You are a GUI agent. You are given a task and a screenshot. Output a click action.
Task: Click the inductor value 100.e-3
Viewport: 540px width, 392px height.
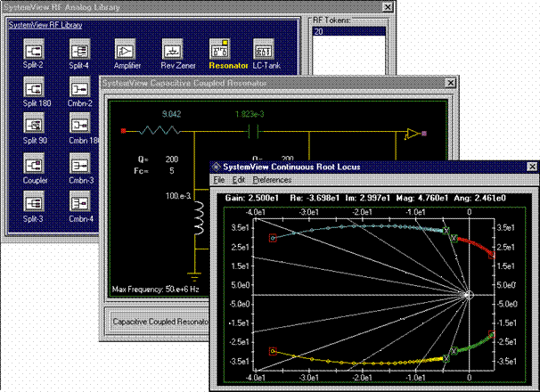click(178, 196)
